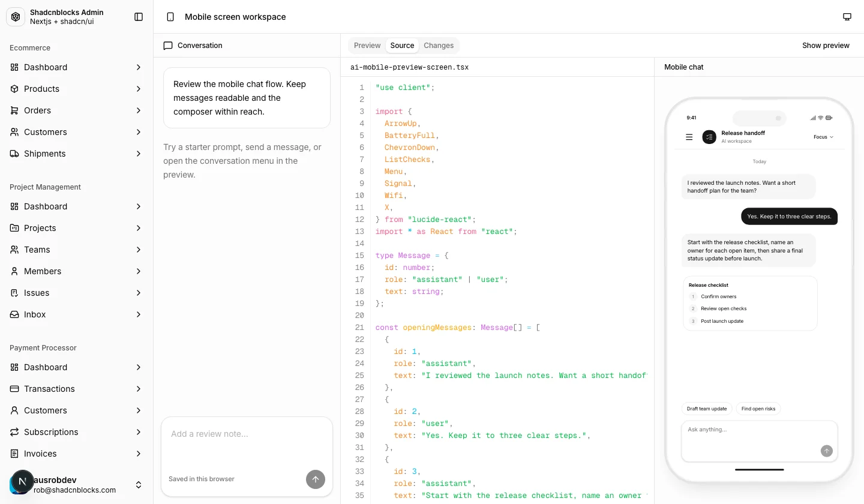
Task: Click the Confirm owners checklist item
Action: tap(719, 296)
